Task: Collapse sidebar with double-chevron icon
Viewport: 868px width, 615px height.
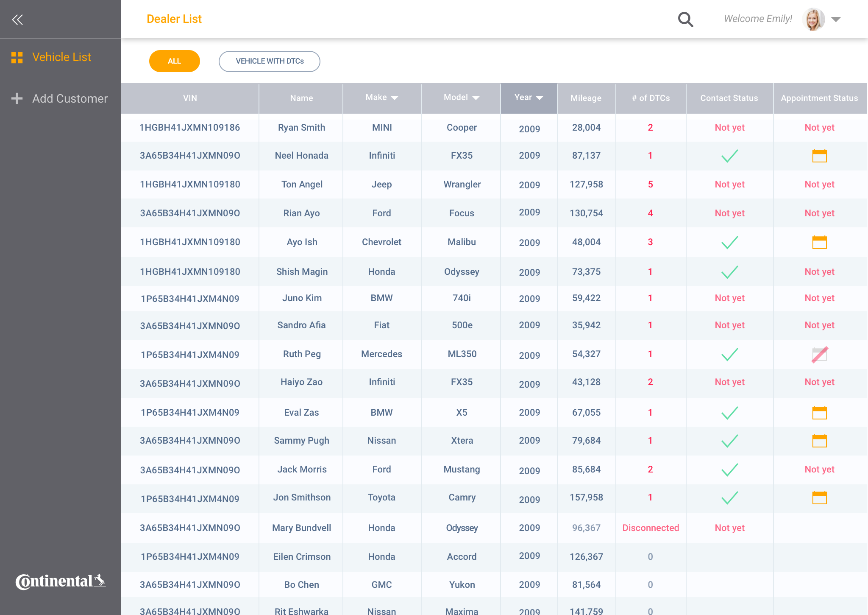Action: point(17,20)
